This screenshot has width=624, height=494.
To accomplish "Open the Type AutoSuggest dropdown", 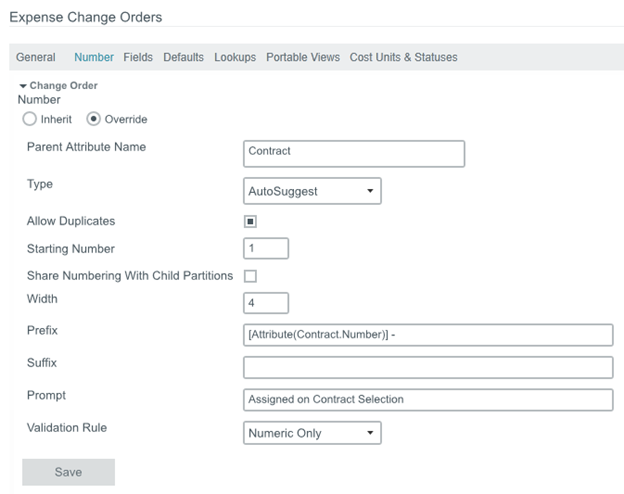I will (x=312, y=190).
